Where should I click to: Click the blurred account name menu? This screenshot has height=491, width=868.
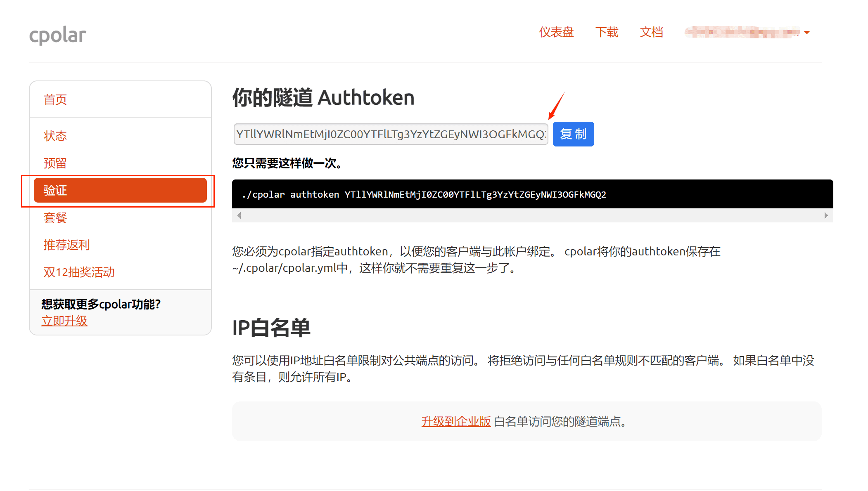pos(742,32)
